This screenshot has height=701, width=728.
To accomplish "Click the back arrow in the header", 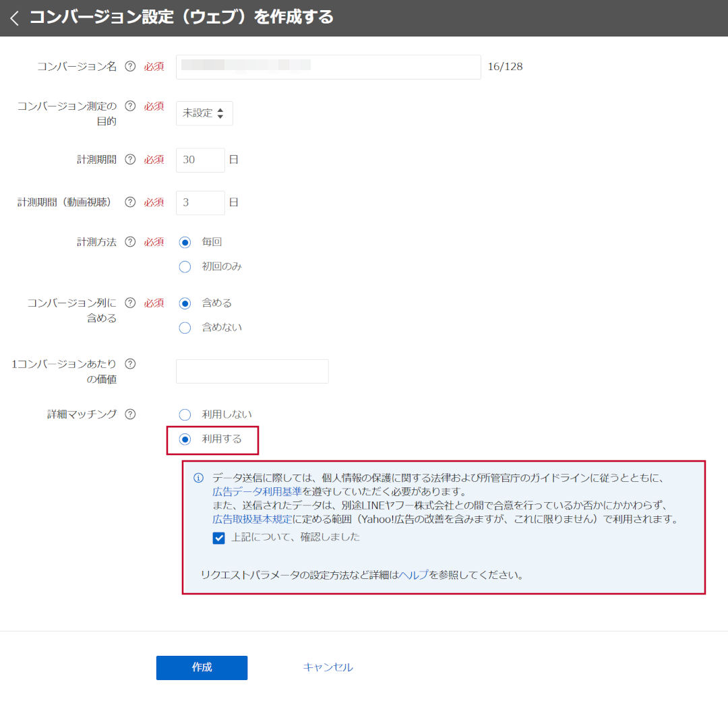I will 15,18.
